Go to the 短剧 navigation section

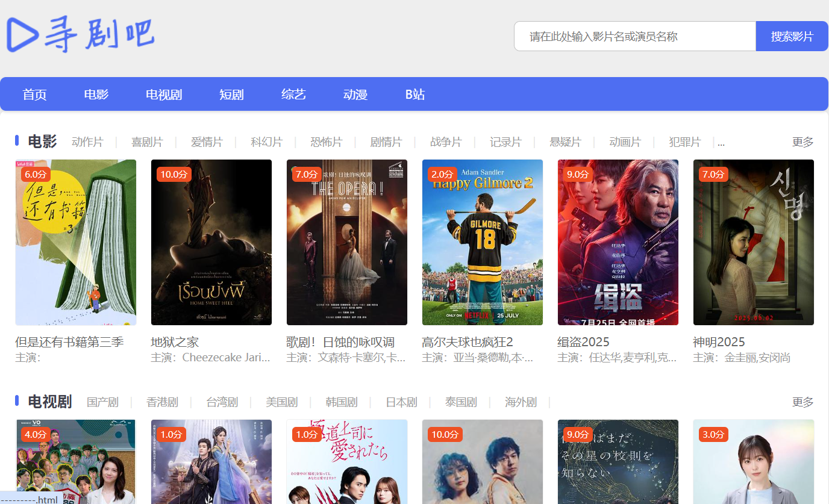(231, 95)
